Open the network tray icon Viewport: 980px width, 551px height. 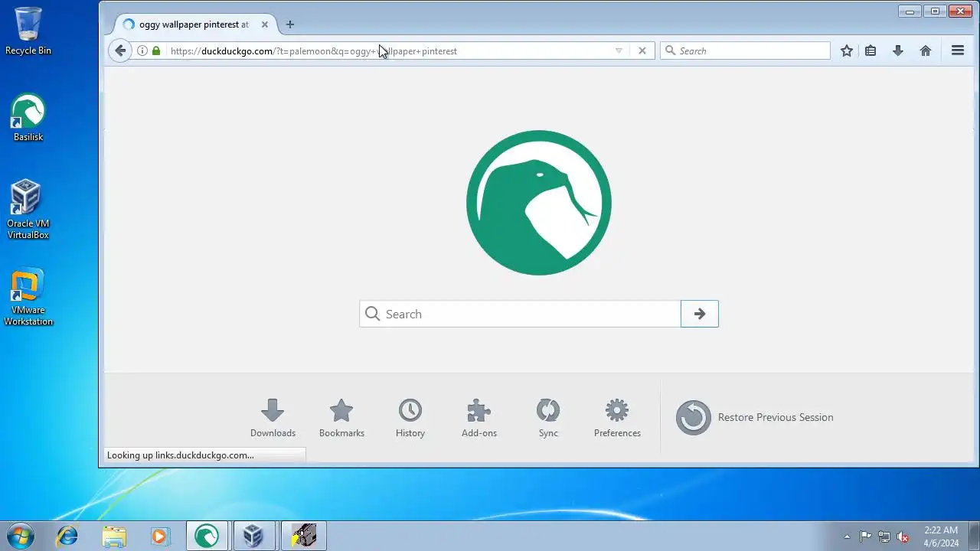point(884,536)
